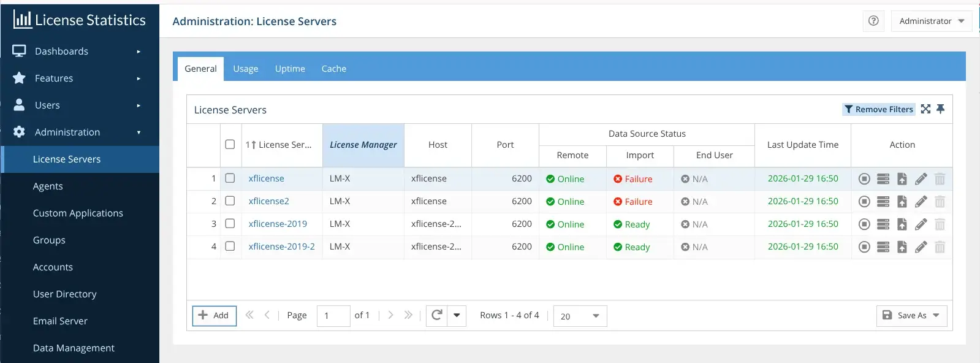Open the Administrator account dropdown
The height and width of the screenshot is (363, 980).
click(x=932, y=21)
